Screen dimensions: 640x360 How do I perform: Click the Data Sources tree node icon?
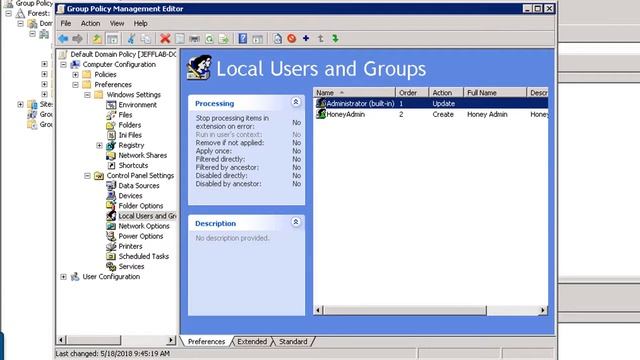pos(111,186)
